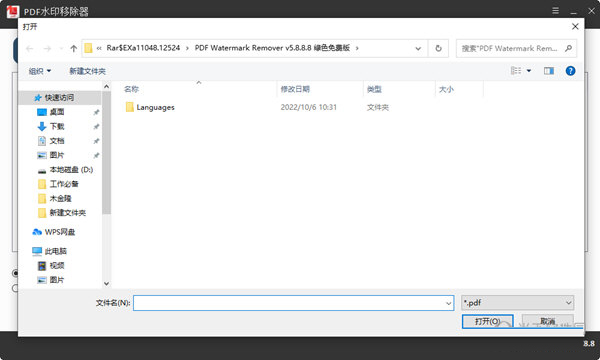Image resolution: width=600 pixels, height=360 pixels.
Task: Open 本地磁盘 (D:) in sidebar
Action: pos(71,169)
